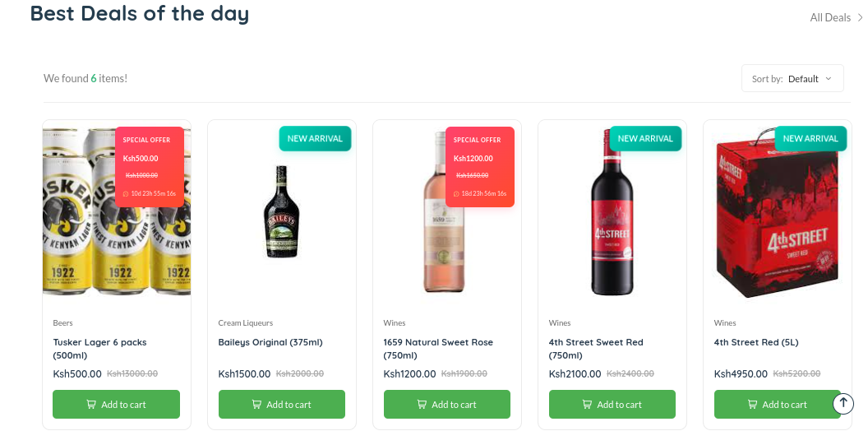Image resolution: width=868 pixels, height=431 pixels.
Task: Open the Cream Liqueurs category link
Action: [245, 323]
